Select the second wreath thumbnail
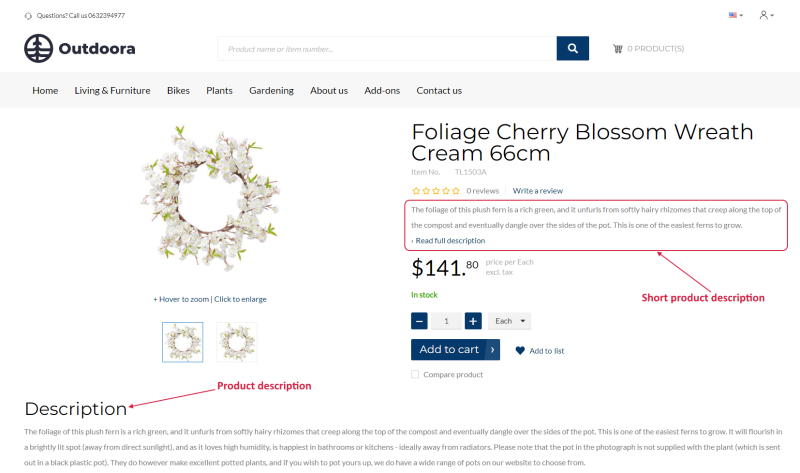The height and width of the screenshot is (473, 800). pos(236,342)
